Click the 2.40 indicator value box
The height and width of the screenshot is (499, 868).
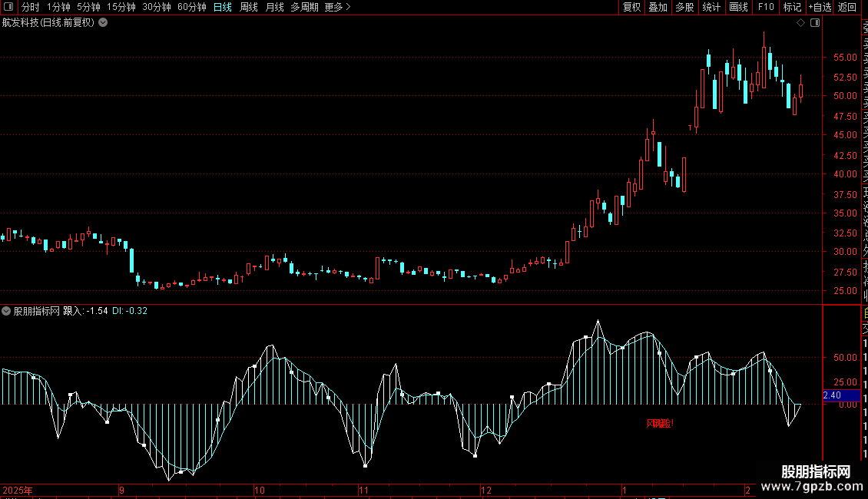point(841,395)
